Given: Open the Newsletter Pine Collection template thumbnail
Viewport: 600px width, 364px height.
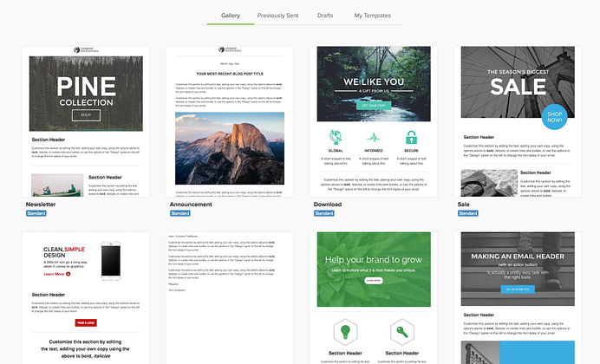Looking at the screenshot, I should 86,121.
